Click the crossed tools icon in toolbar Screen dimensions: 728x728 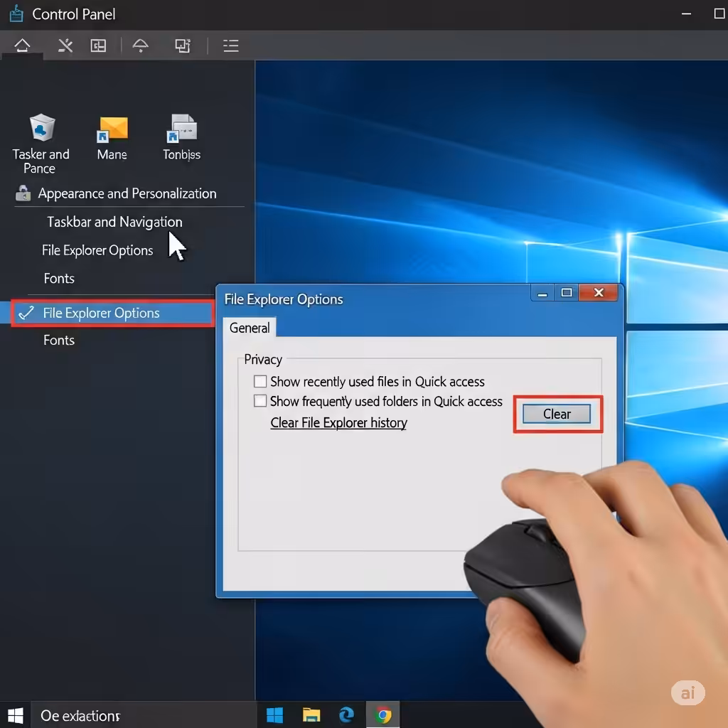65,45
